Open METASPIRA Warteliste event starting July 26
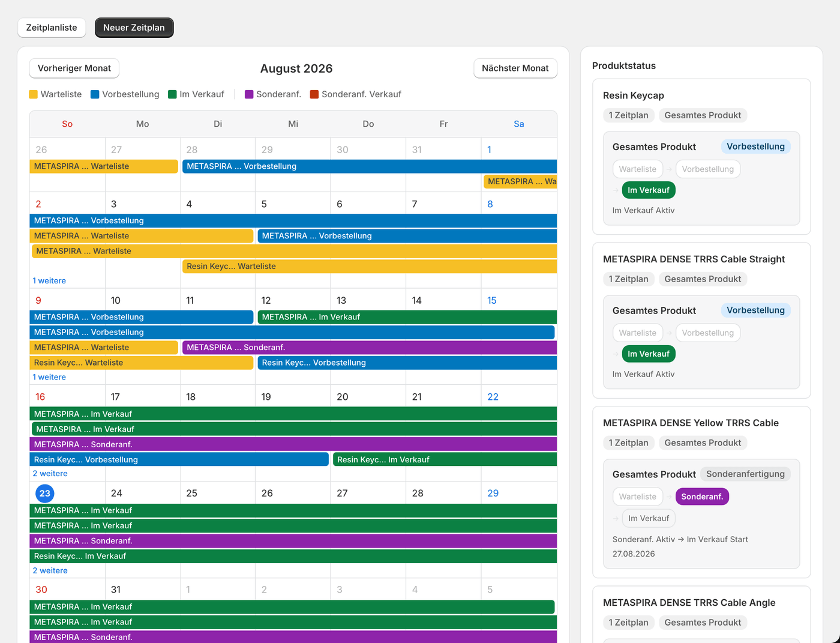Screen dimensions: 840x643 [104, 166]
